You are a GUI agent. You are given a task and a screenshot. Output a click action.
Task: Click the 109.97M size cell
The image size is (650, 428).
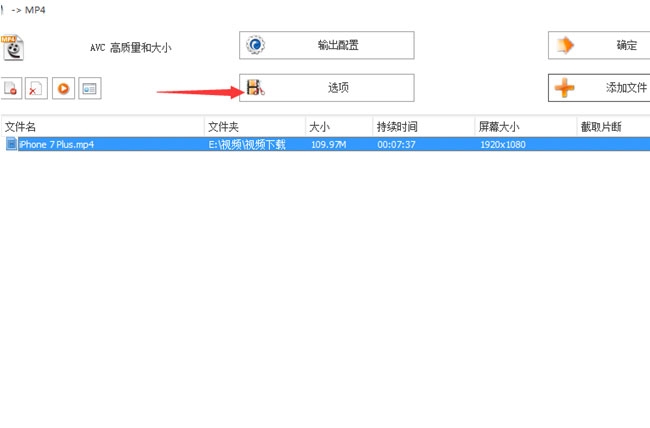click(329, 144)
